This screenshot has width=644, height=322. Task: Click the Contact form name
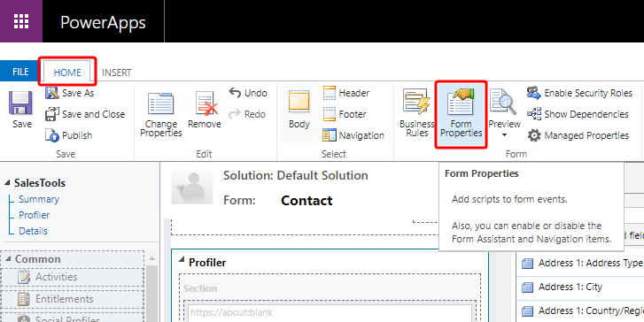(x=306, y=201)
